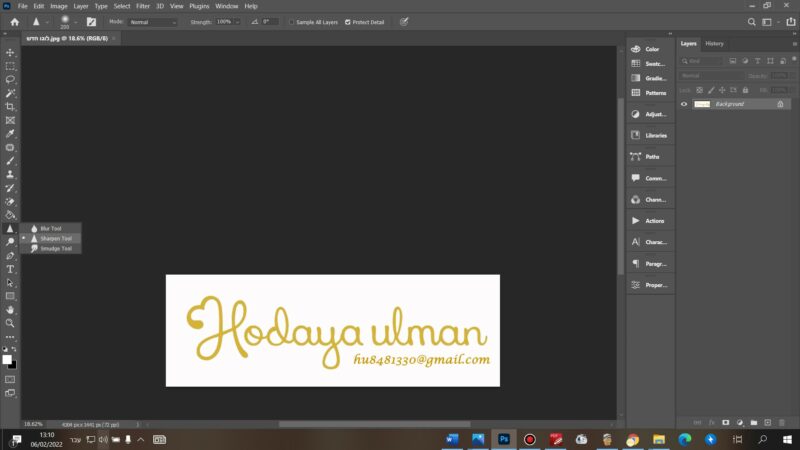800x450 pixels.
Task: Select the Type tool
Action: coord(11,269)
